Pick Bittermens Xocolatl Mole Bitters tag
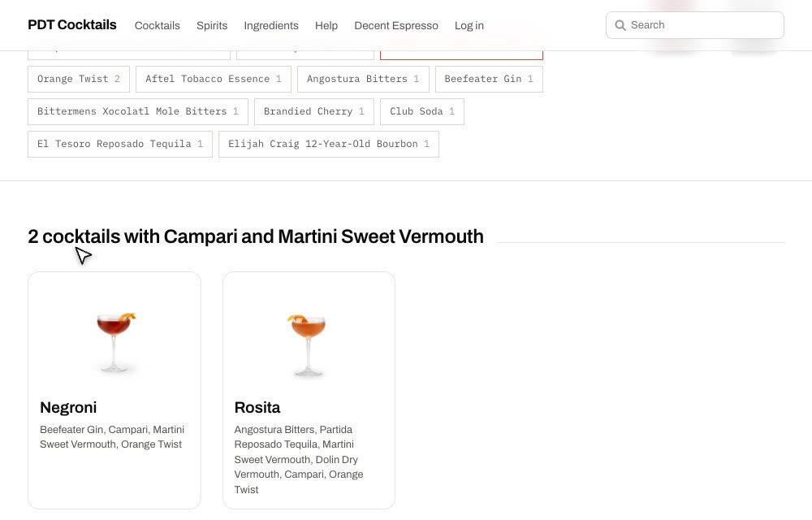This screenshot has height=520, width=812. tap(138, 111)
